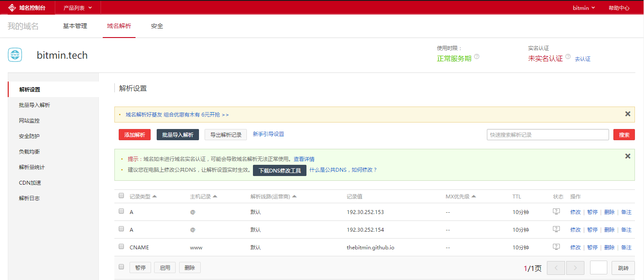The image size is (644, 280).
Task: Check the CNAME www record checkbox
Action: click(121, 246)
